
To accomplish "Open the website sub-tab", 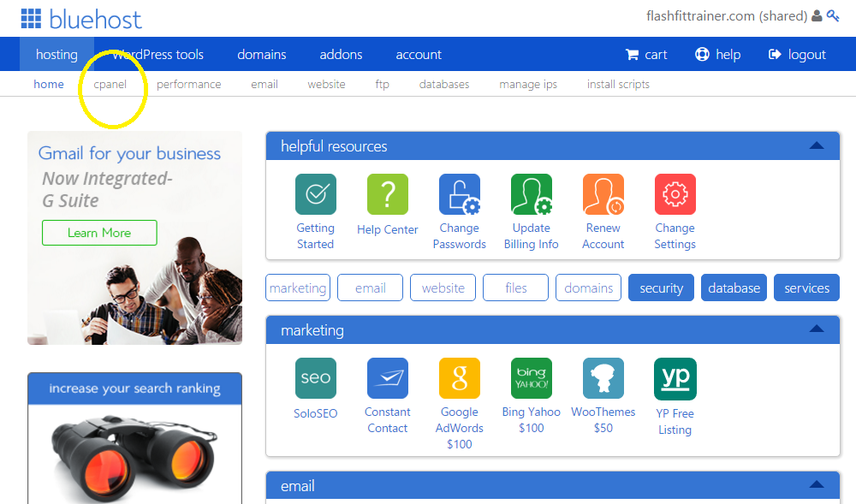I will (326, 84).
